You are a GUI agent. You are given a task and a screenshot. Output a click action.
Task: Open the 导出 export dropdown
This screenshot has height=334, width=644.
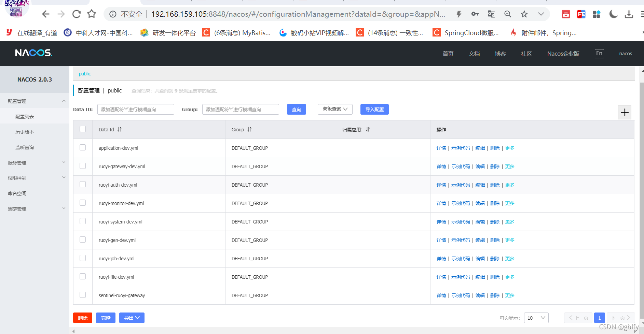[x=132, y=318]
